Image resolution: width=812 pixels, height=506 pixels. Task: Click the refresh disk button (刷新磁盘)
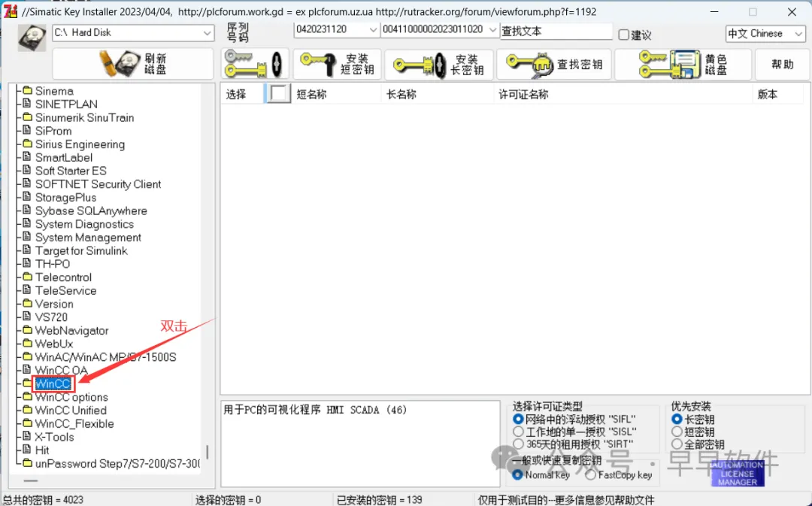point(133,64)
